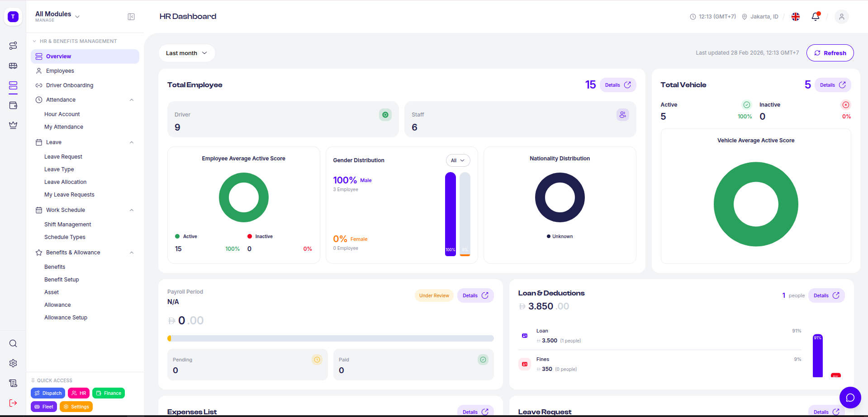The height and width of the screenshot is (417, 868).
Task: Click the search icon in left rail
Action: pyautogui.click(x=13, y=343)
